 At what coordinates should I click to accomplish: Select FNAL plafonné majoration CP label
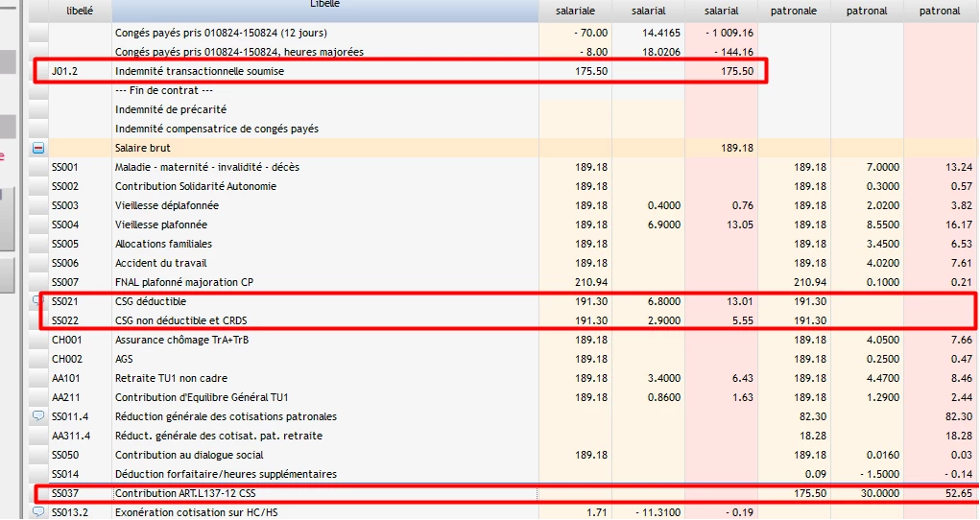coord(184,282)
